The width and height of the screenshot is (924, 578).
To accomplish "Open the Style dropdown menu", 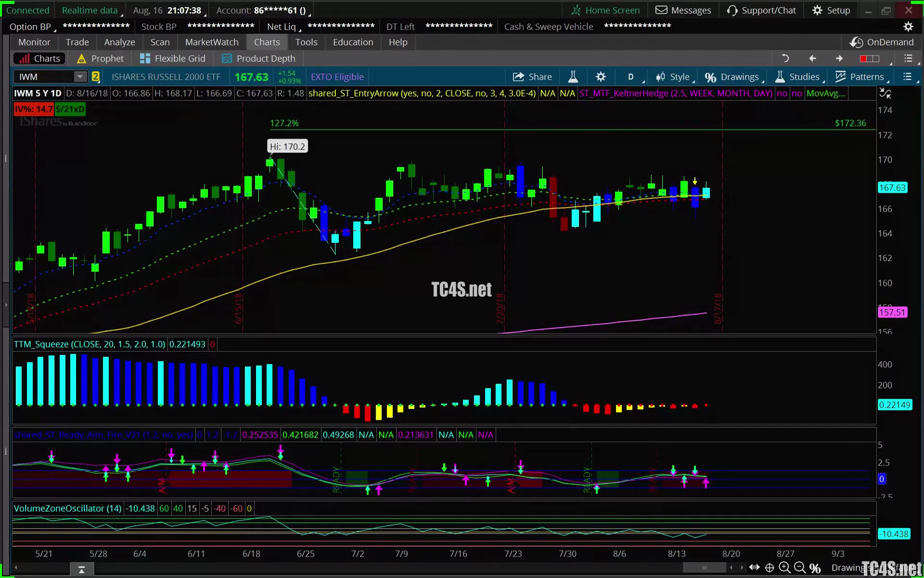I will point(675,77).
